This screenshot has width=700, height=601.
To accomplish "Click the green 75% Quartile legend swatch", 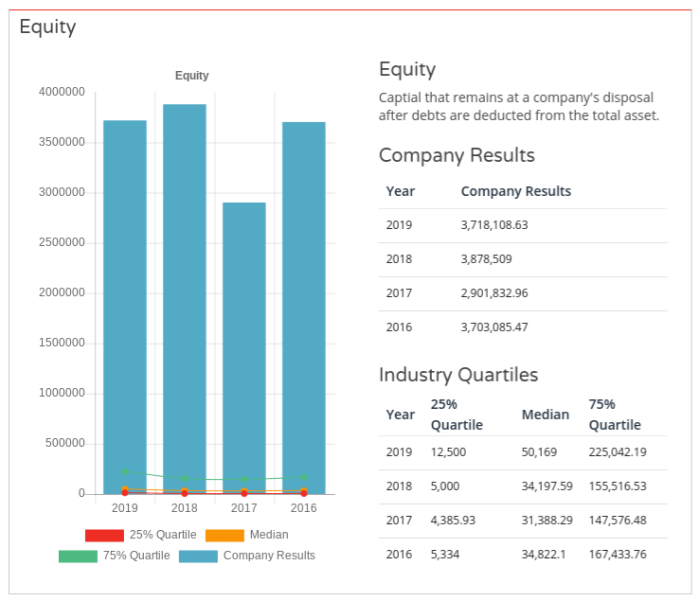I will (x=78, y=556).
